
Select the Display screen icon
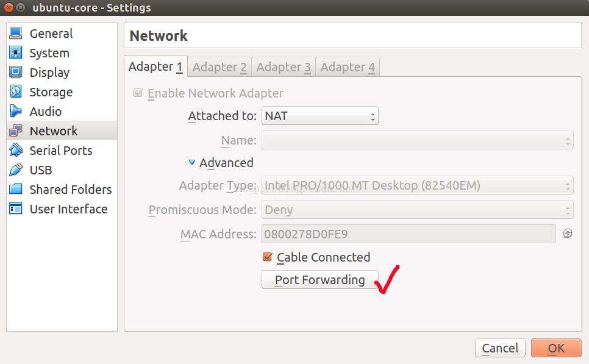(x=16, y=73)
